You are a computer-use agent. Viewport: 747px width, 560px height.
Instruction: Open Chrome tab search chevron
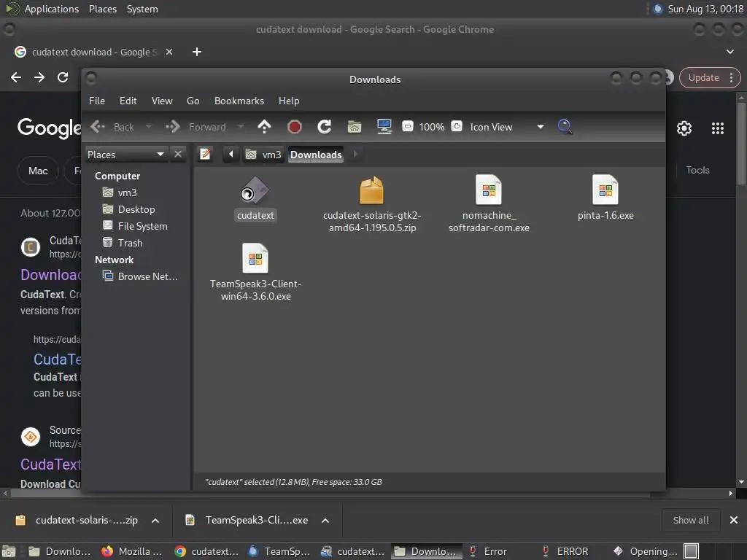pyautogui.click(x=729, y=52)
